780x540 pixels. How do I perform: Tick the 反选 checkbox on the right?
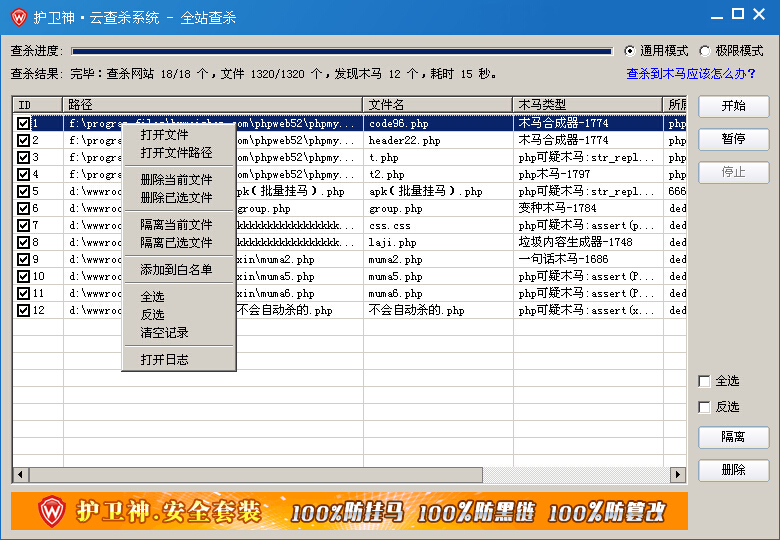704,407
